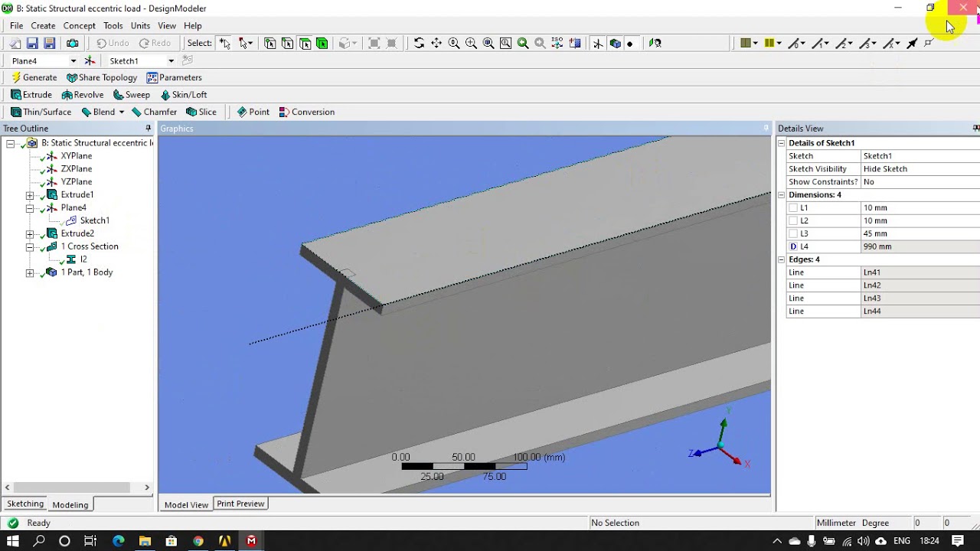The width and height of the screenshot is (980, 551).
Task: Open the Sketch1 sketch dropdown
Action: point(171,61)
